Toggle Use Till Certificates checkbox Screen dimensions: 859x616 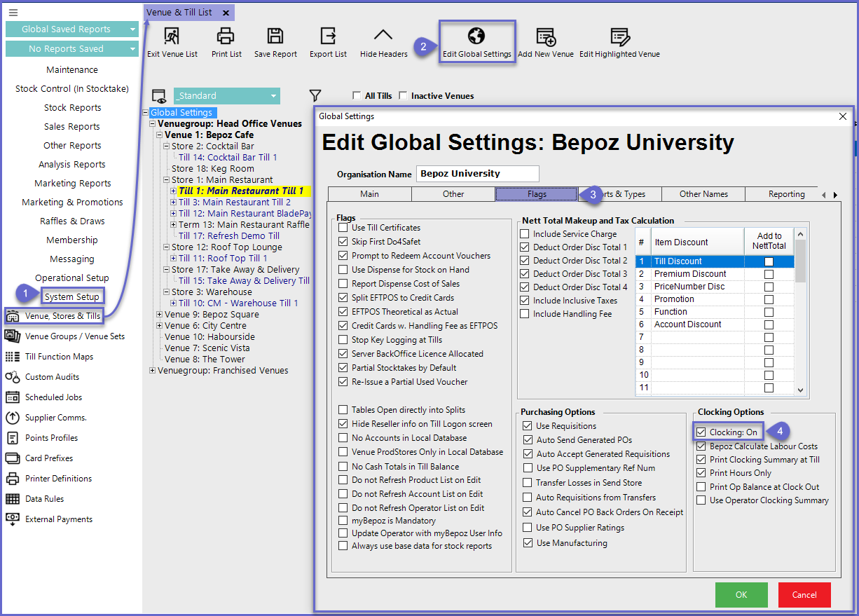pyautogui.click(x=343, y=228)
